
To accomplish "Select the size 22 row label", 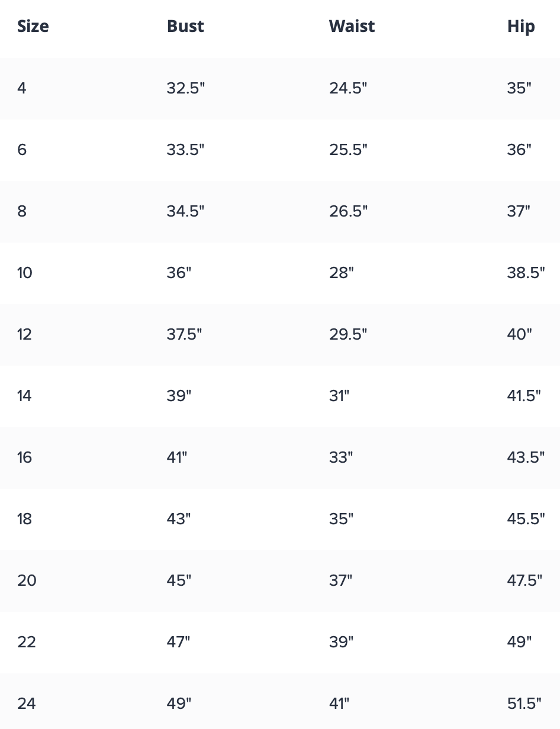I will pos(27,642).
